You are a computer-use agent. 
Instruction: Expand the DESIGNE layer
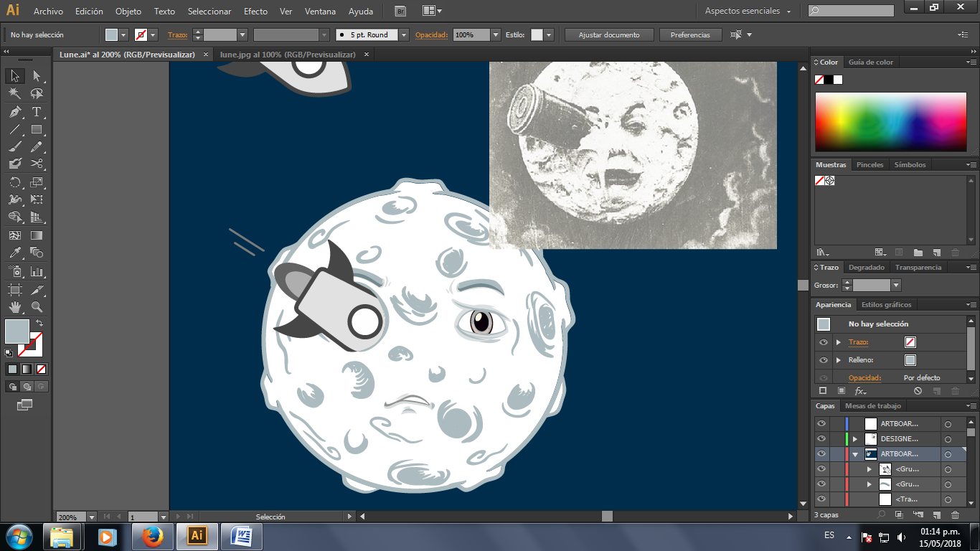click(855, 439)
